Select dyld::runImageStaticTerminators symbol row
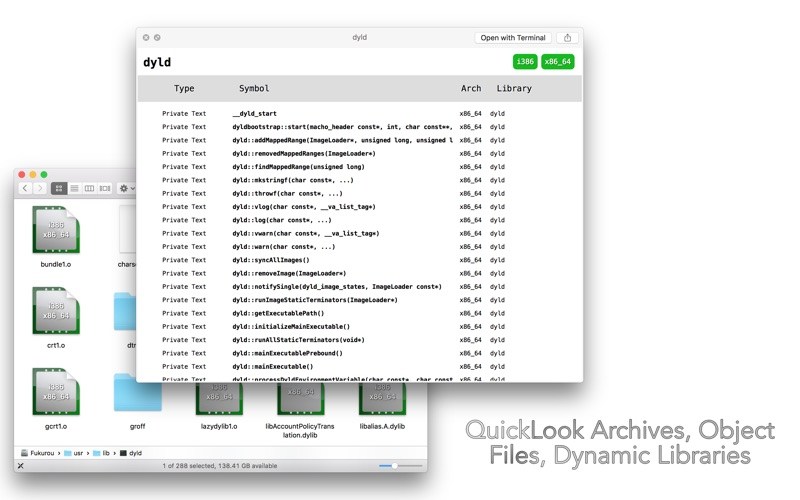 click(360, 300)
